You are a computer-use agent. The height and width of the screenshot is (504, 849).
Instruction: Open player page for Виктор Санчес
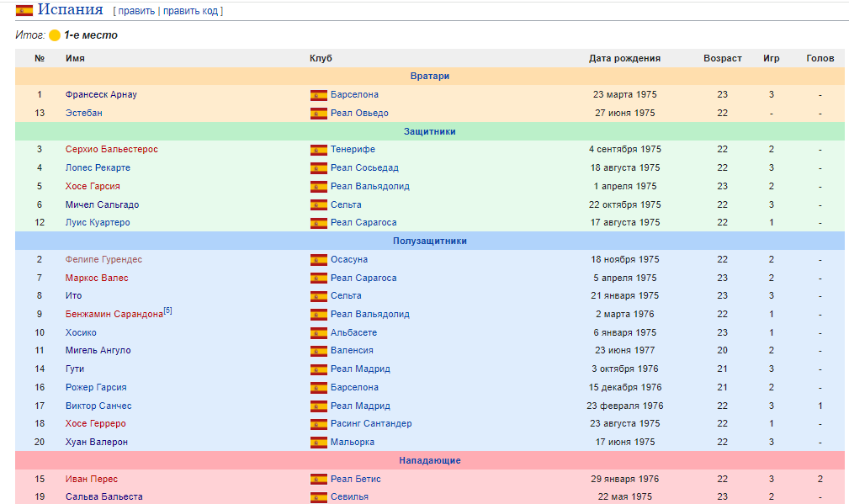(98, 406)
